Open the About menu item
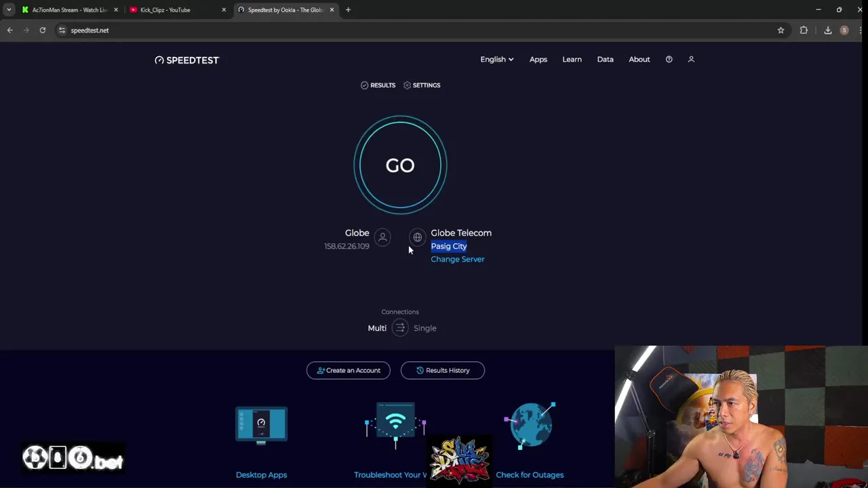 (x=639, y=60)
